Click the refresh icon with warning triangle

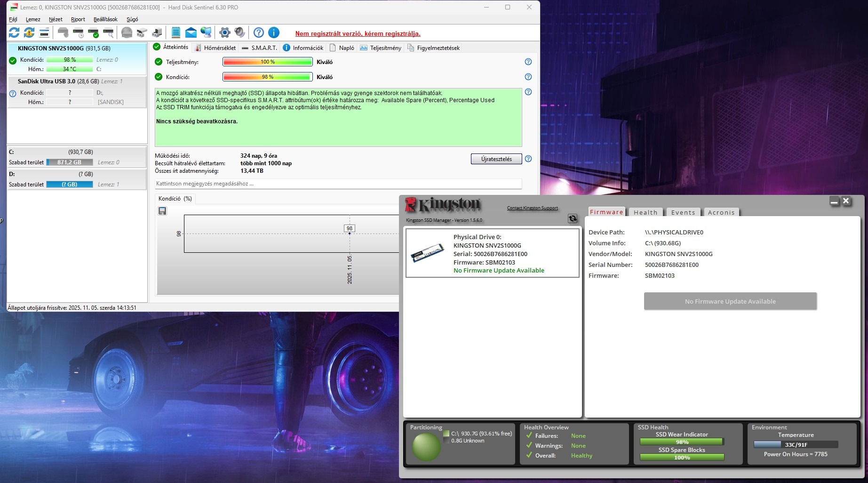[29, 32]
